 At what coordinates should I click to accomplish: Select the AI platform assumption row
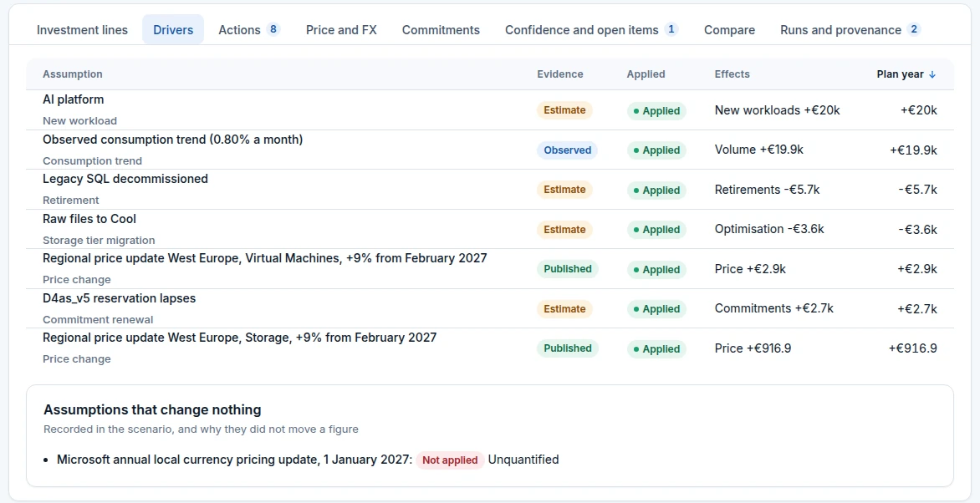tap(490, 110)
